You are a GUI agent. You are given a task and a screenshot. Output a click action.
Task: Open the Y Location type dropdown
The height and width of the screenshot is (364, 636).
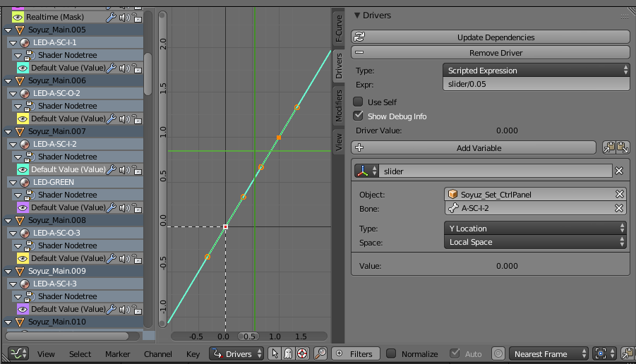[x=536, y=229]
